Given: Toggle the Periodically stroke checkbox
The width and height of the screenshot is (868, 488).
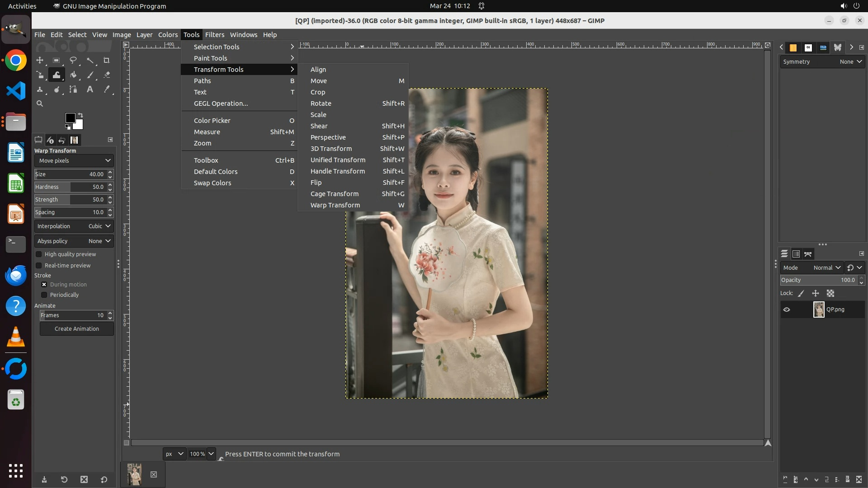Looking at the screenshot, I should (44, 295).
